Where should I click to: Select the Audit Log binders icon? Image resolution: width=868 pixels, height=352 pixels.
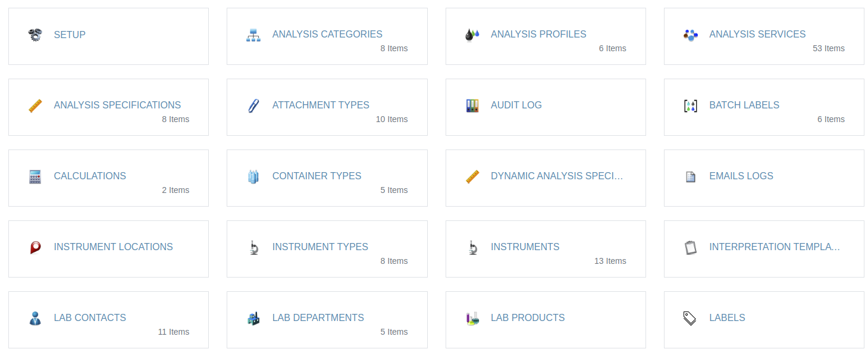[x=472, y=105]
